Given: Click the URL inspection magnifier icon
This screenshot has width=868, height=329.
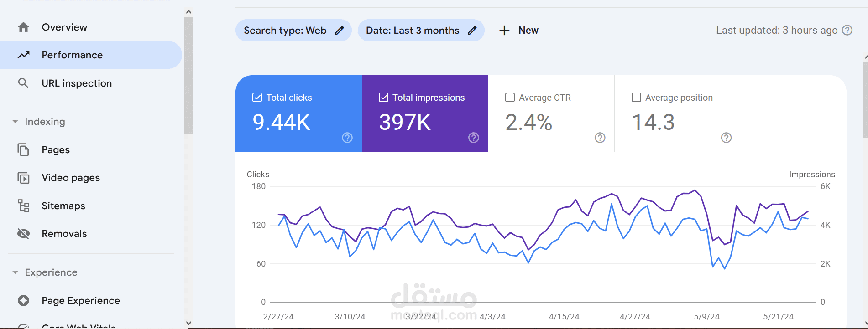Looking at the screenshot, I should [23, 83].
